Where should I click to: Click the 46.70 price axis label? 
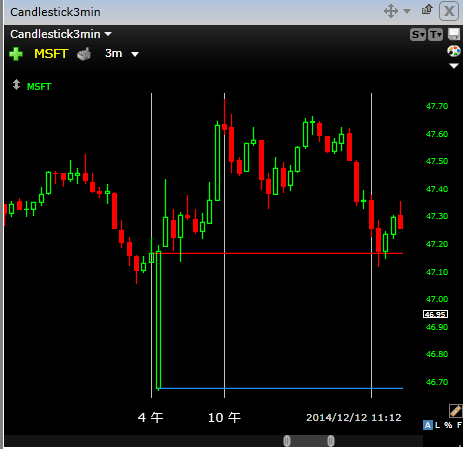pyautogui.click(x=437, y=382)
